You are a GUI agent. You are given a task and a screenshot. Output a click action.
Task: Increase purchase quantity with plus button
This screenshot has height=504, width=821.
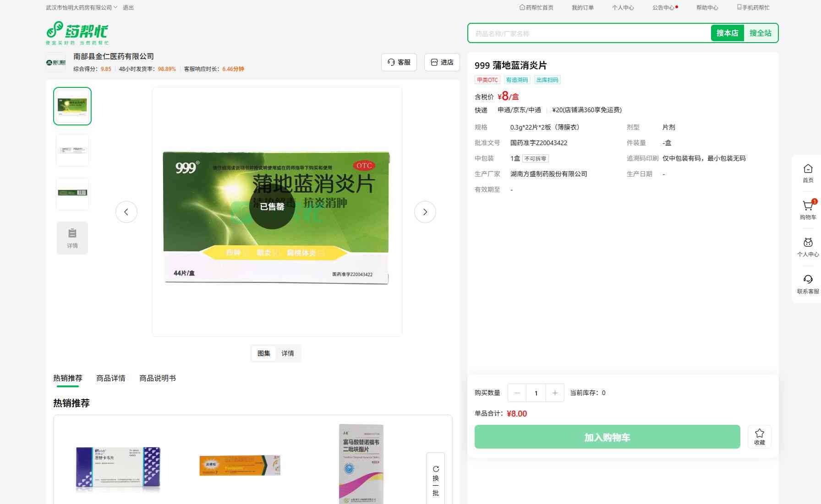[x=555, y=393]
